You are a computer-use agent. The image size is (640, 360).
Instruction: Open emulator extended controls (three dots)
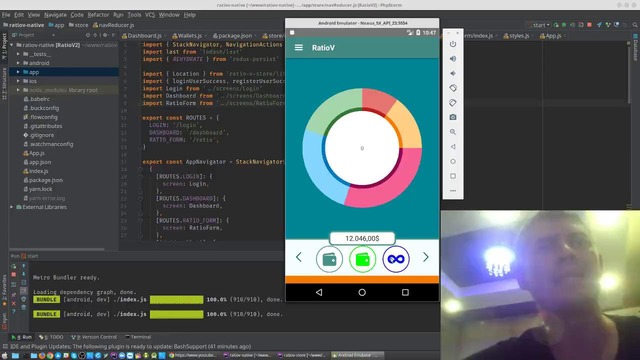pos(453,191)
